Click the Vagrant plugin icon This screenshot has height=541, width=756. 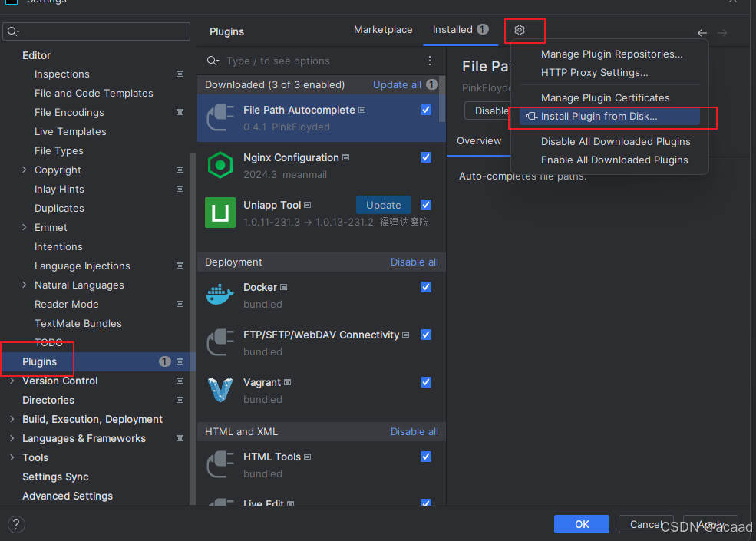coord(220,390)
